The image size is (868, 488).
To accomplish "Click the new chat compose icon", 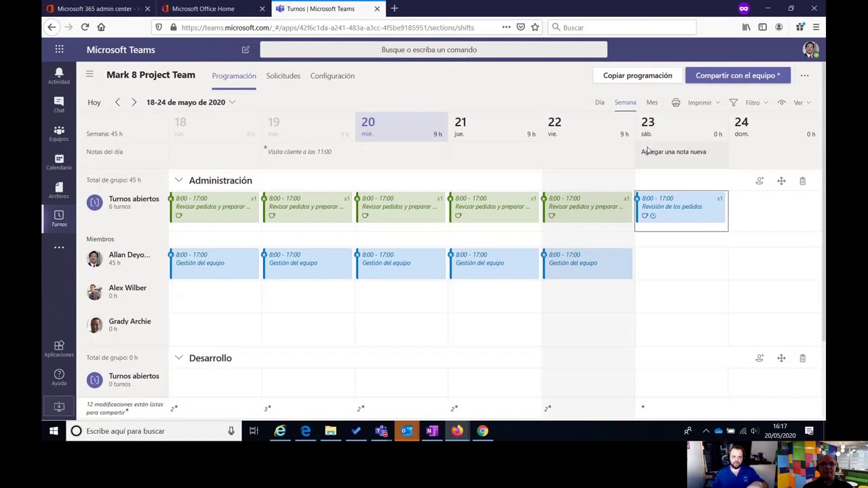I will tap(245, 49).
